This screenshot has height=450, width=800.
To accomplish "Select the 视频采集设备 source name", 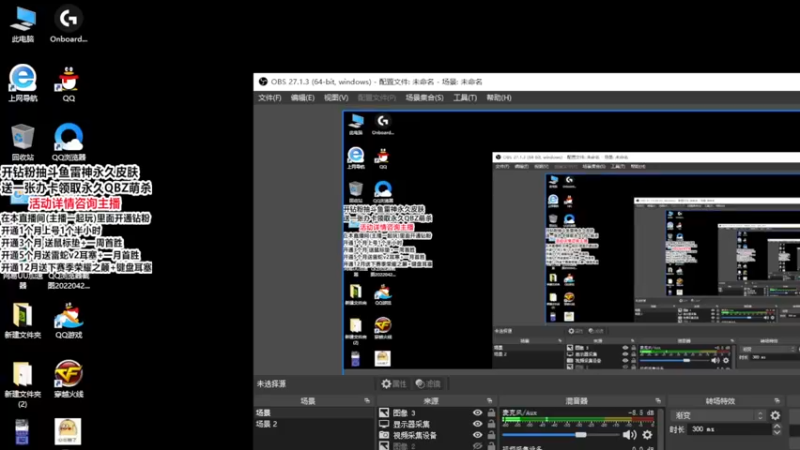I will pos(415,435).
